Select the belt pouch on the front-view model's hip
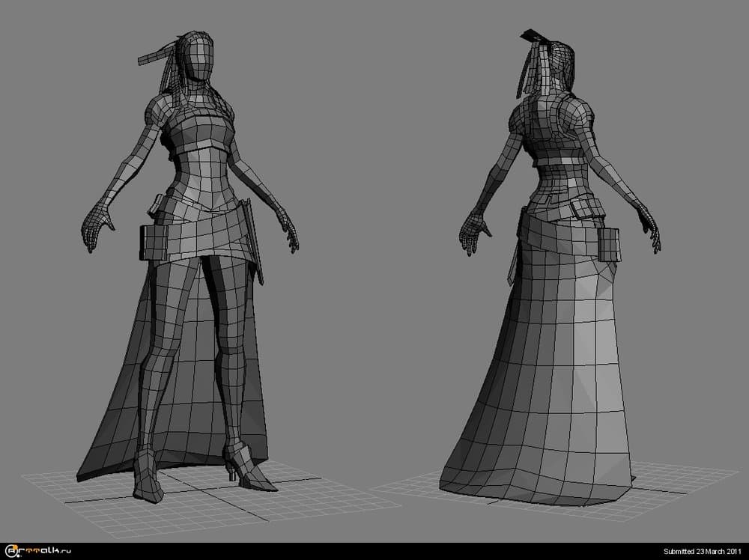Viewport: 749px width, 560px height. pos(153,242)
